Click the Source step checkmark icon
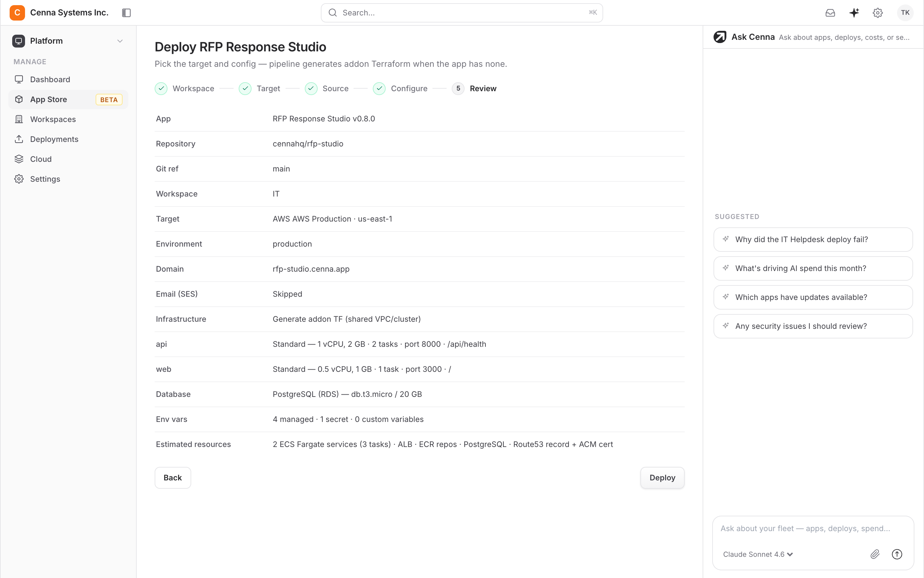The height and width of the screenshot is (578, 924). [x=311, y=88]
